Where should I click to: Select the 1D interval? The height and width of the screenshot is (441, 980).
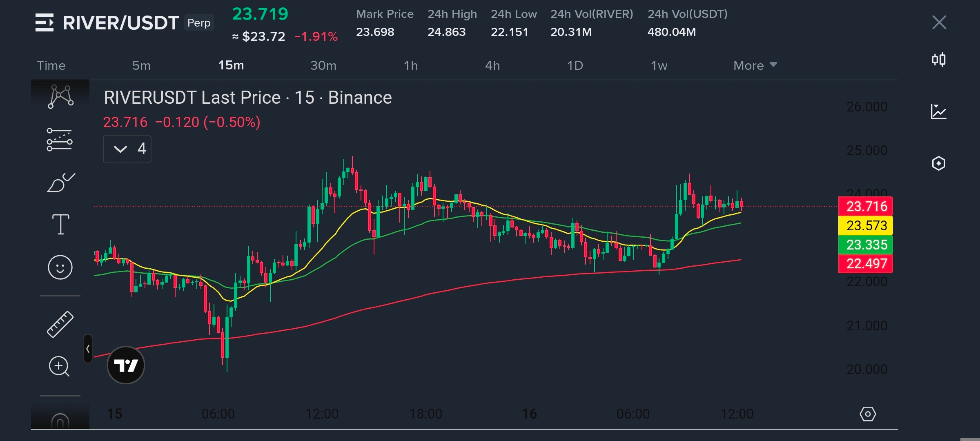pyautogui.click(x=575, y=65)
